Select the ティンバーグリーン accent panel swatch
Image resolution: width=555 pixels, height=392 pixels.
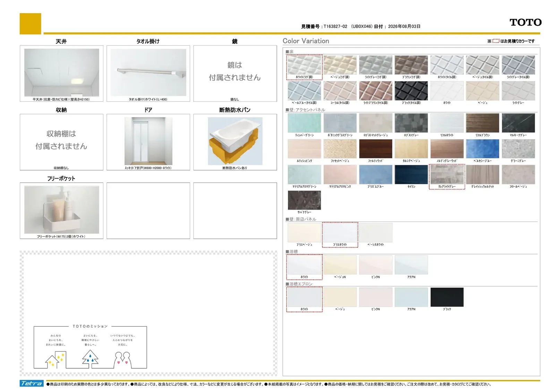[x=304, y=123]
